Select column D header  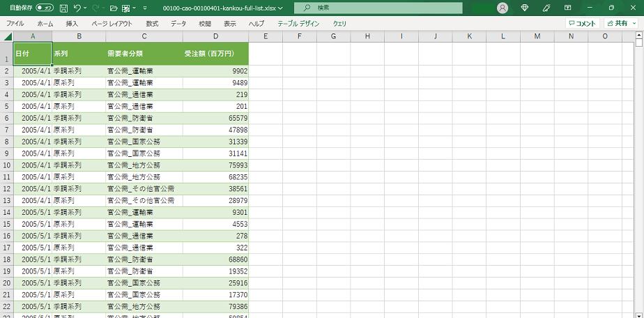[215, 36]
